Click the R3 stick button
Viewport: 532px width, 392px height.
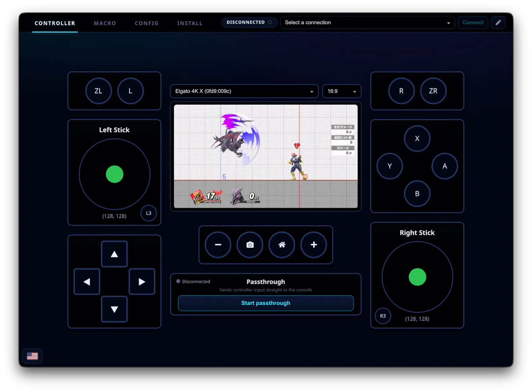click(383, 316)
